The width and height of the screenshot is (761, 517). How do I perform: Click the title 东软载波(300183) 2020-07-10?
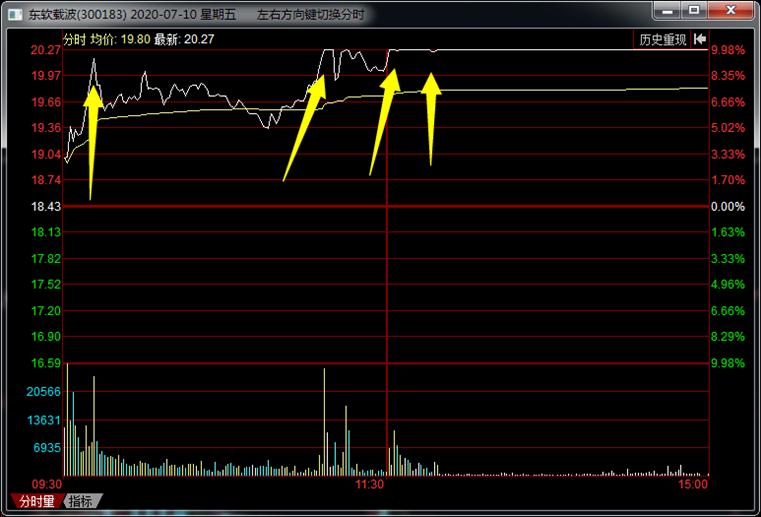pos(113,15)
